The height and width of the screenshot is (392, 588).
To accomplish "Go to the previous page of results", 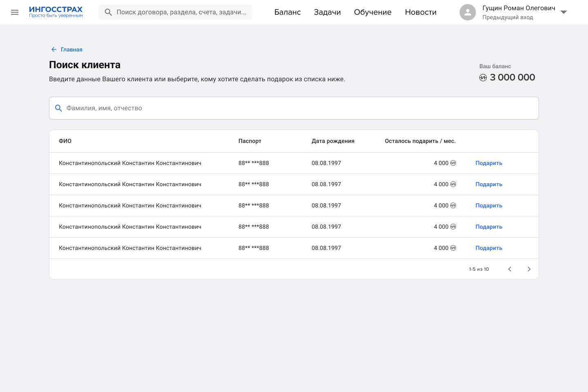I will click(510, 269).
